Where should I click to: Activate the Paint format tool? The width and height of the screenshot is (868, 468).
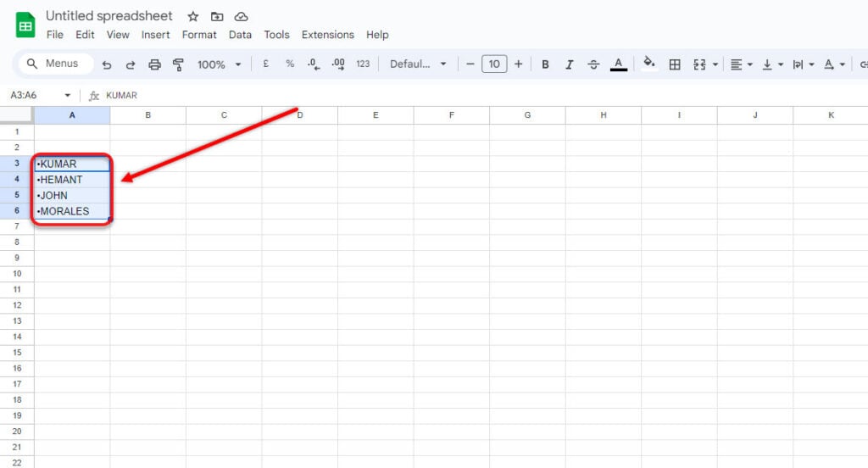click(x=178, y=64)
